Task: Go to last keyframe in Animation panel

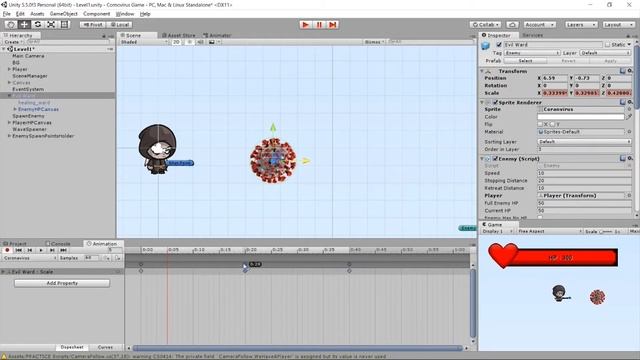Action: click(63, 250)
